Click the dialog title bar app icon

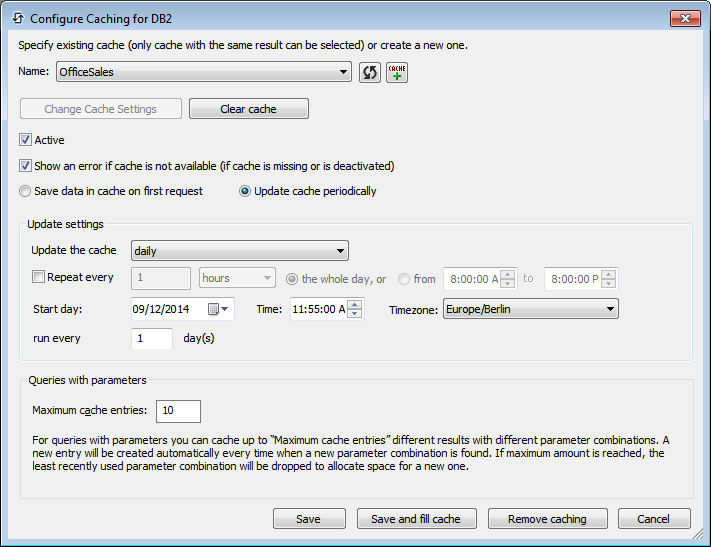pyautogui.click(x=17, y=18)
